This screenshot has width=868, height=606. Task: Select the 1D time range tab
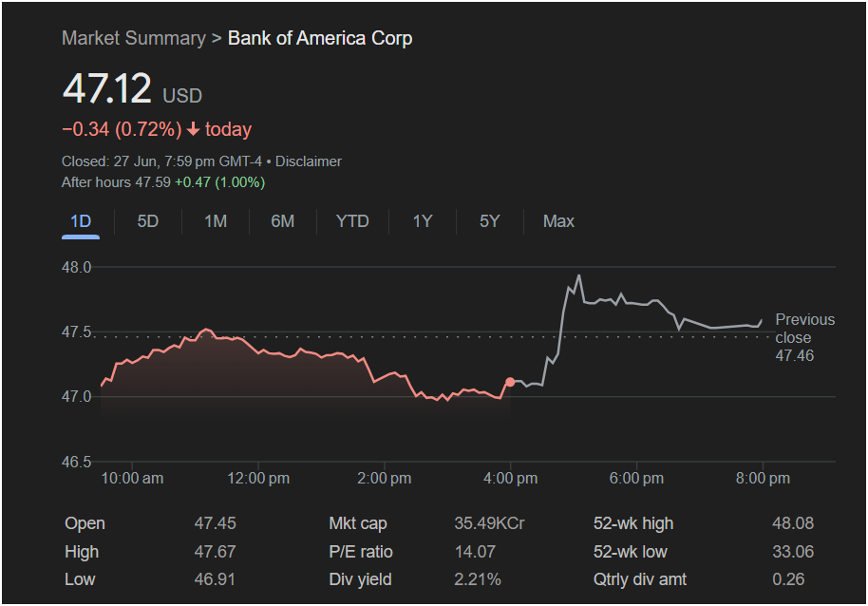(81, 221)
